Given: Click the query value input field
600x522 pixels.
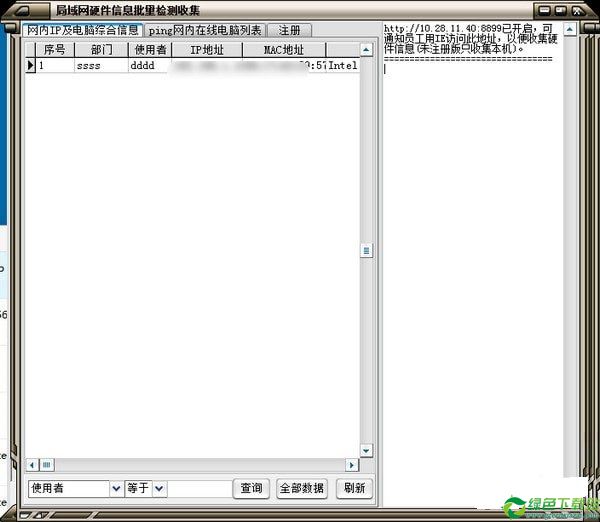Looking at the screenshot, I should (199, 488).
